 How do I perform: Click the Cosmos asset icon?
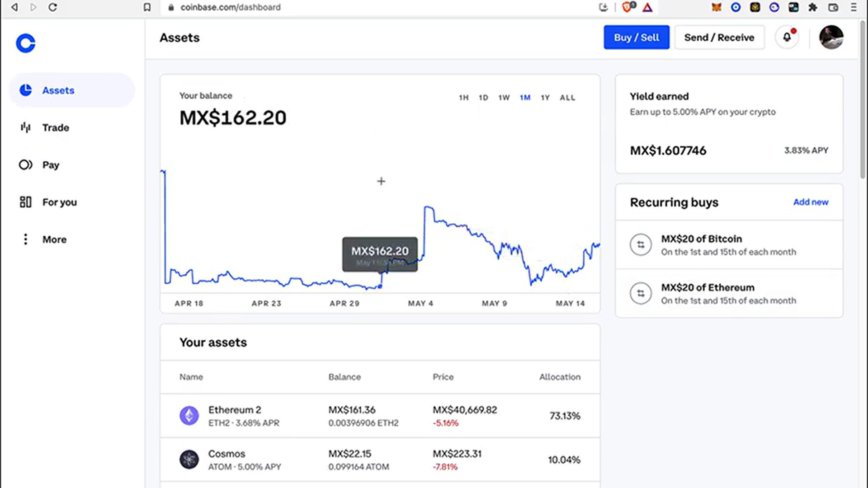(189, 460)
